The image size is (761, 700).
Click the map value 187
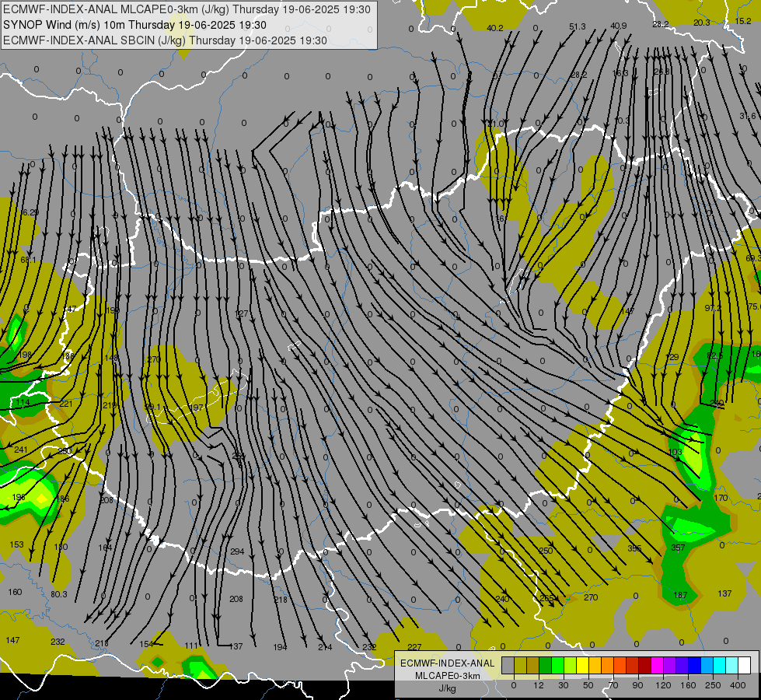click(x=680, y=595)
